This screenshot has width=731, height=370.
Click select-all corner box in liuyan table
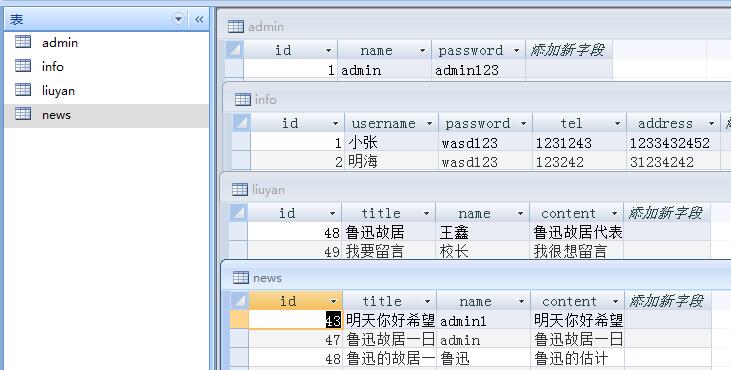[238, 212]
